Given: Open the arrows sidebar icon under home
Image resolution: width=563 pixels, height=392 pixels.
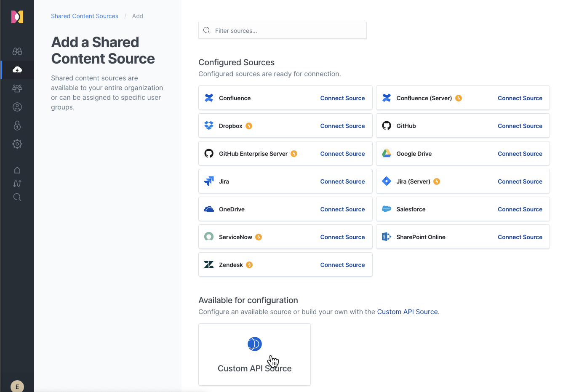Looking at the screenshot, I should pyautogui.click(x=17, y=184).
